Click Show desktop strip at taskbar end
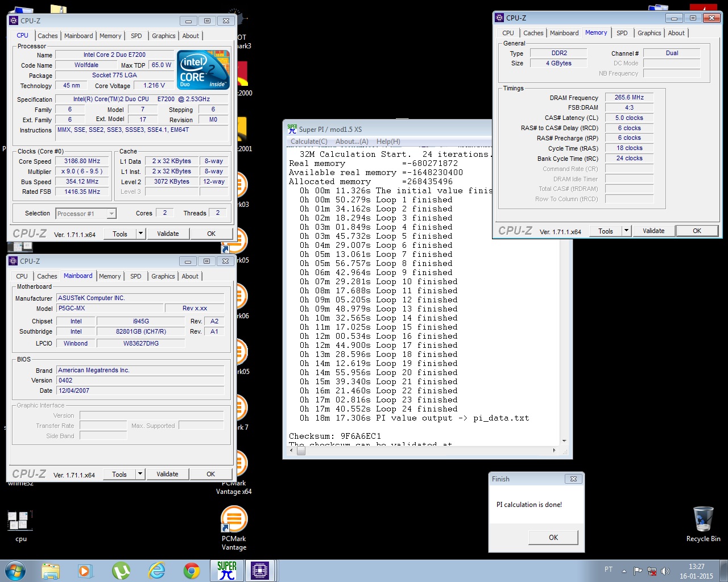 pyautogui.click(x=724, y=571)
